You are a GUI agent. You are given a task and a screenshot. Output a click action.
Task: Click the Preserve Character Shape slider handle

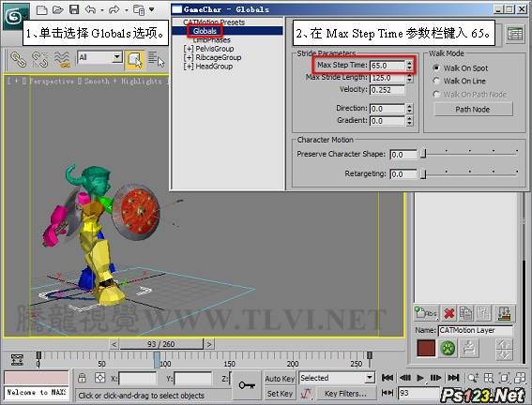point(423,154)
